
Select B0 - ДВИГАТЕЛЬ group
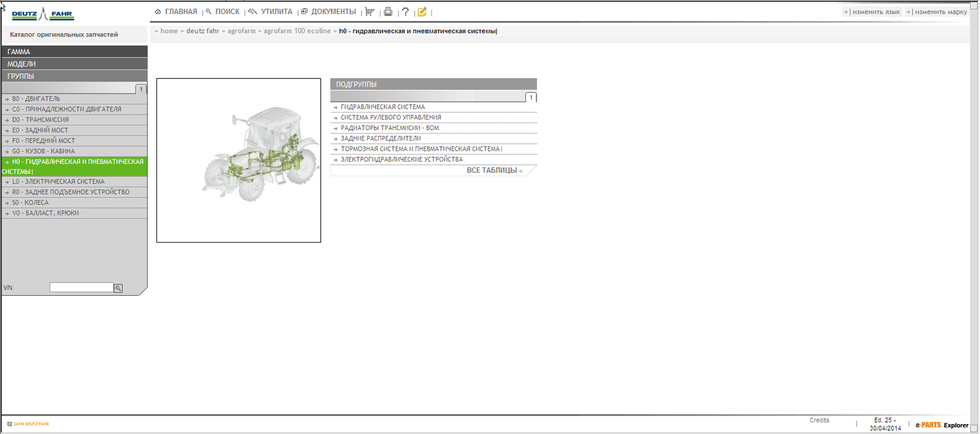36,99
